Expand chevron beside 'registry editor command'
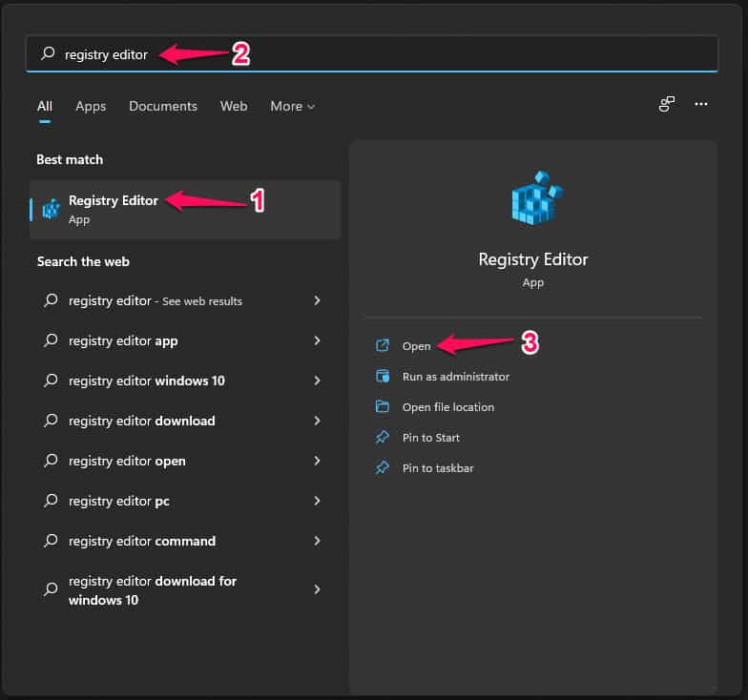The width and height of the screenshot is (748, 700). pyautogui.click(x=317, y=541)
